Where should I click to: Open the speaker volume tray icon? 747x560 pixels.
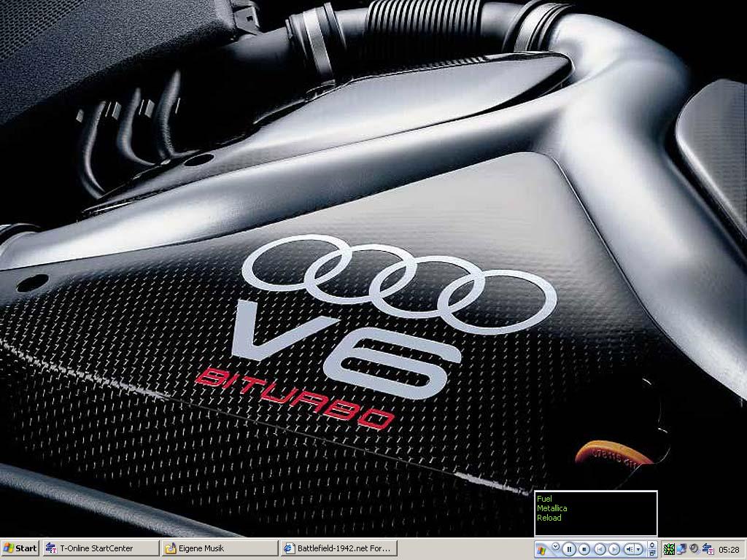(694, 549)
